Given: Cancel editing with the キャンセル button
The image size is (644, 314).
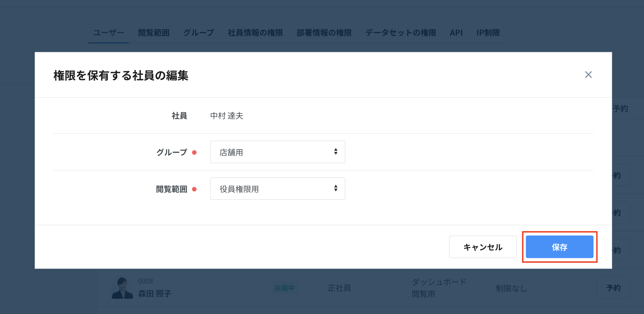Looking at the screenshot, I should 483,247.
